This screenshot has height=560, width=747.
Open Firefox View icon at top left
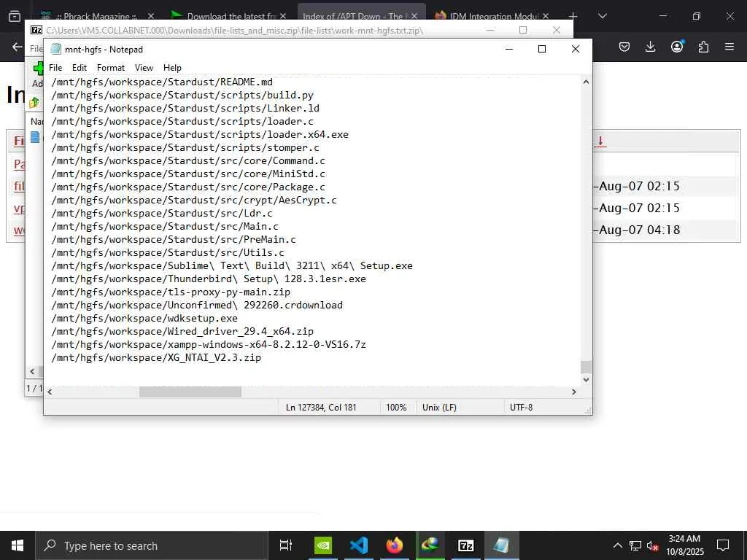pyautogui.click(x=15, y=16)
